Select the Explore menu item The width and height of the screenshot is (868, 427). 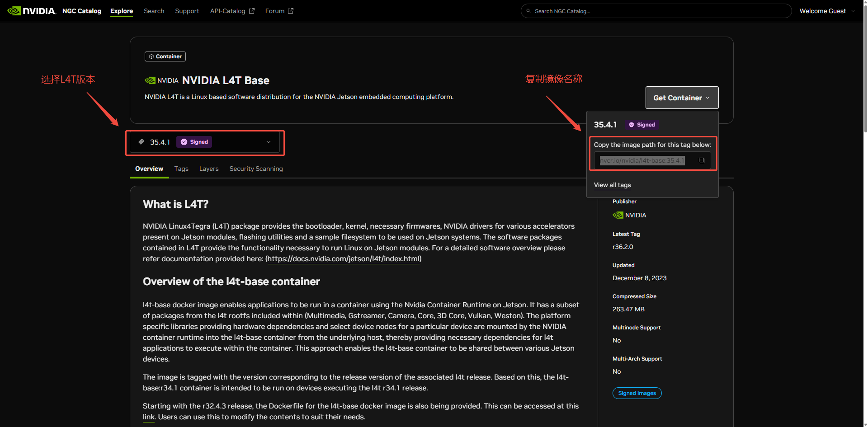coord(122,11)
